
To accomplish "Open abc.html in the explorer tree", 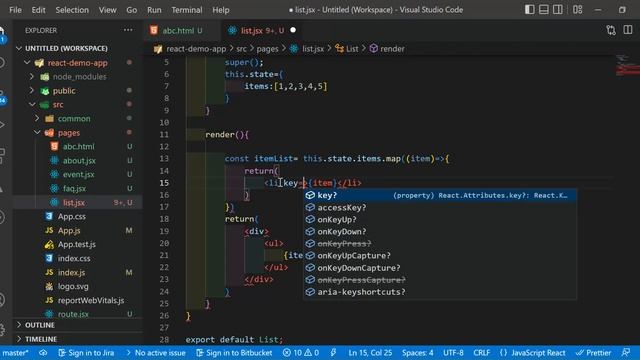I will 78,147.
